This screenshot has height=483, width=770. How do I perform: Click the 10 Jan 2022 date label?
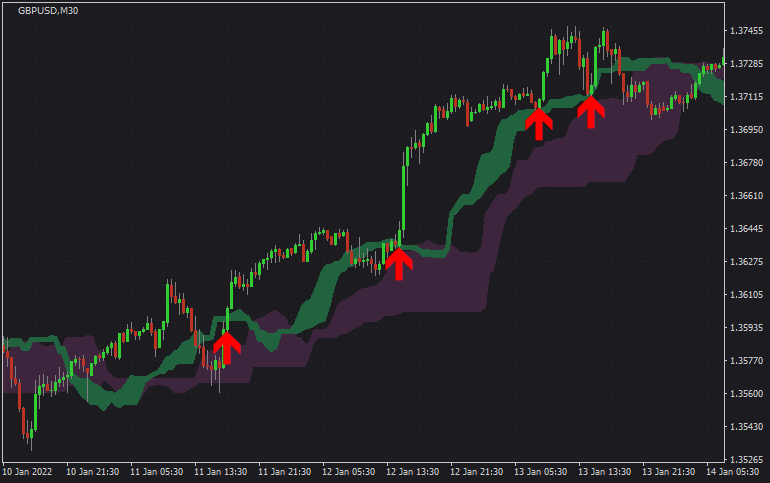point(27,472)
